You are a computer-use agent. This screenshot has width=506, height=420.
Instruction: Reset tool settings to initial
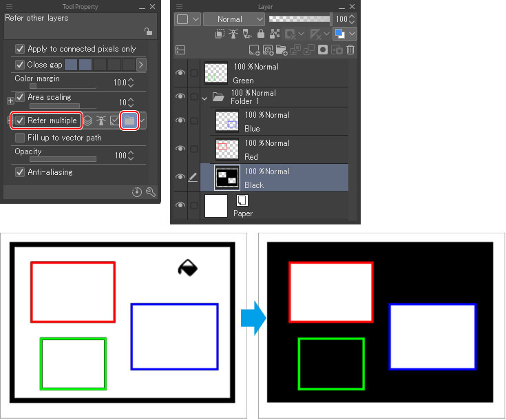click(x=137, y=192)
